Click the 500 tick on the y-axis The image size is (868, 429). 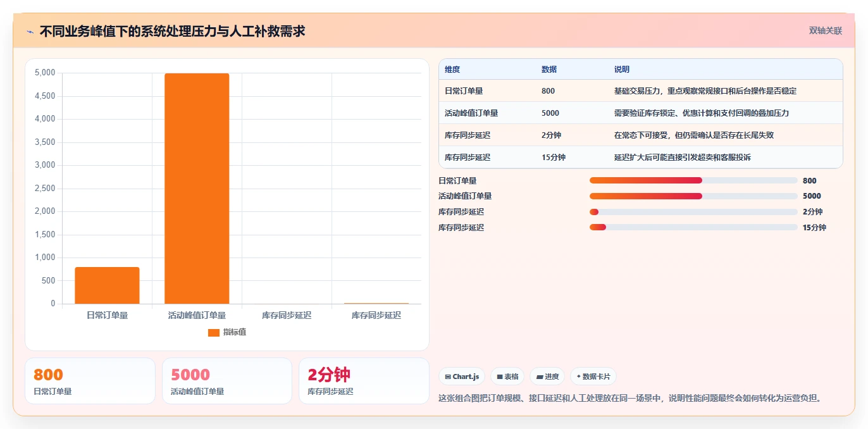[x=48, y=281]
